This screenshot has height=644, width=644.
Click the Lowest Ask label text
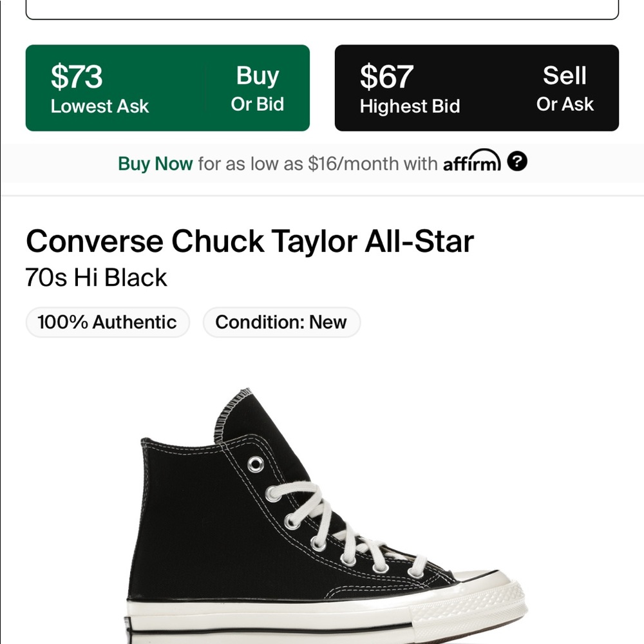pos(100,106)
